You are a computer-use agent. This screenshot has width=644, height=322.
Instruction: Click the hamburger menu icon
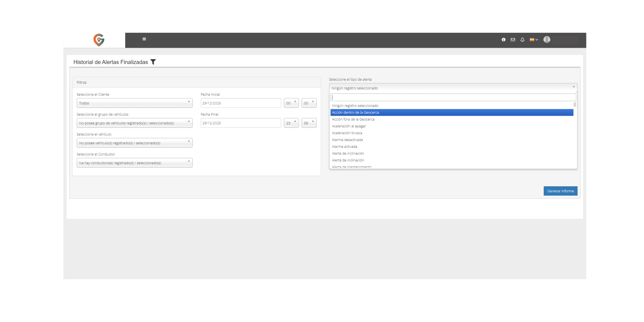pyautogui.click(x=144, y=39)
